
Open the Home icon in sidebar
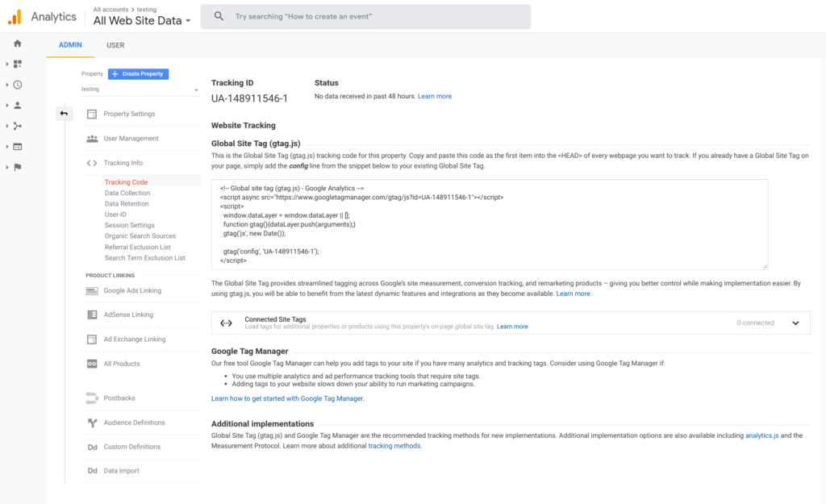pos(18,44)
